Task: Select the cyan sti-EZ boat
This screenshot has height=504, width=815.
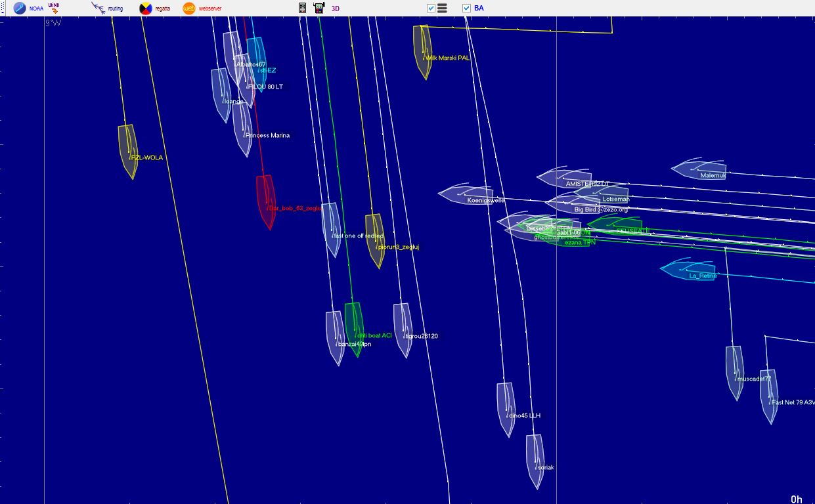Action: click(x=257, y=64)
